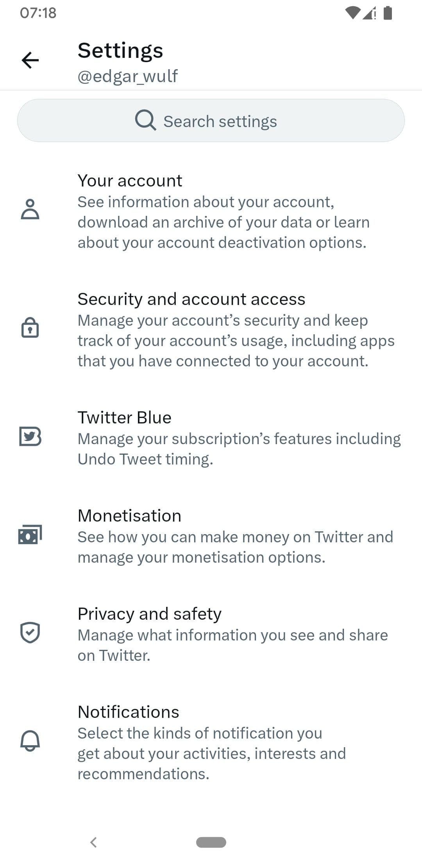The height and width of the screenshot is (868, 422).
Task: Open Your account settings
Action: tap(211, 211)
